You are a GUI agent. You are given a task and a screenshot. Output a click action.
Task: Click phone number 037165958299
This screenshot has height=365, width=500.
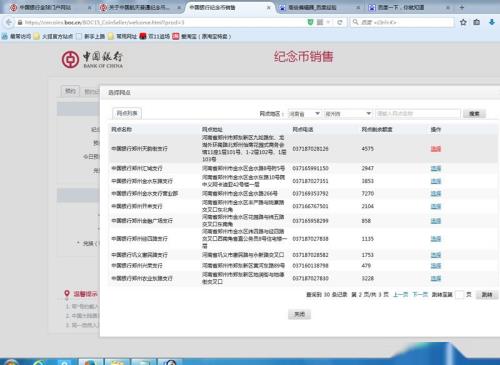tap(310, 221)
